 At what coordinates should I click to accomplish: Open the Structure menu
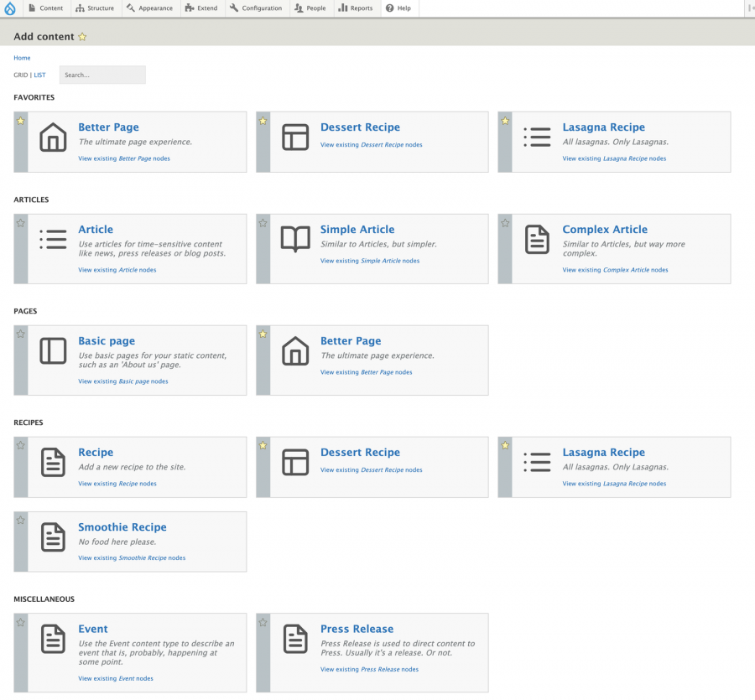click(x=95, y=8)
